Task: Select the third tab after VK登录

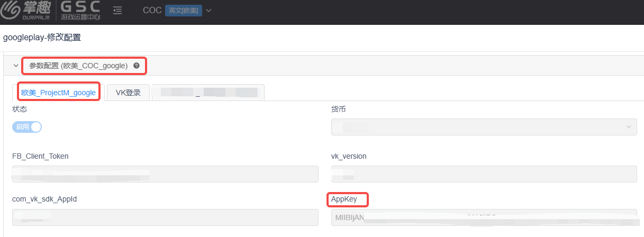Action: 208,93
